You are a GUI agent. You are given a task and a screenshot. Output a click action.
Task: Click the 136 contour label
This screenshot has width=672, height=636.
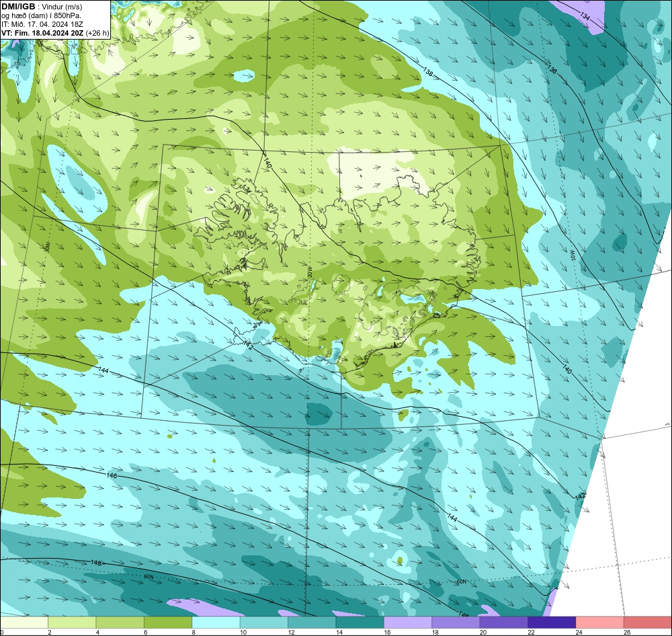coord(552,69)
